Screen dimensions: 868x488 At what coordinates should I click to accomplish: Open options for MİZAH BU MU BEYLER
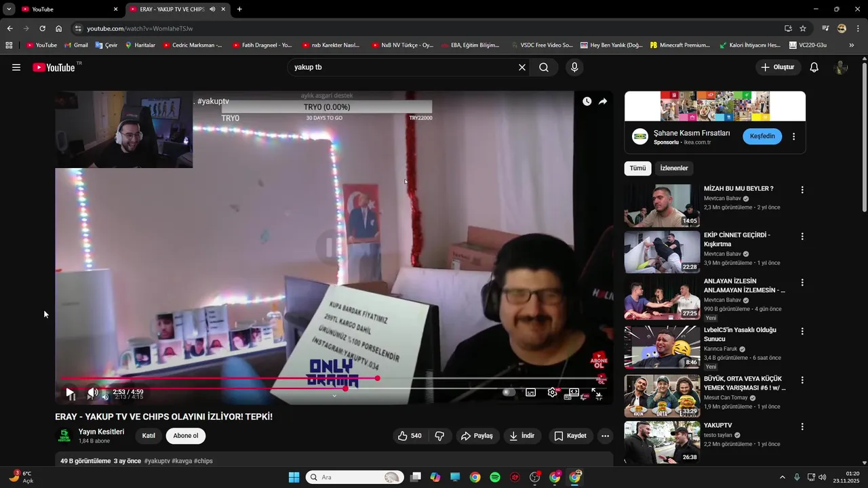(x=802, y=190)
